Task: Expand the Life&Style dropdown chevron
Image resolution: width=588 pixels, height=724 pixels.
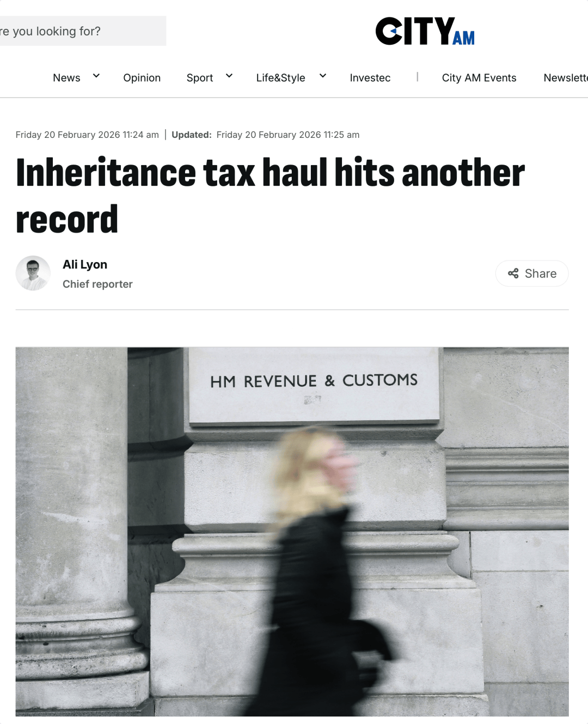Action: click(x=323, y=76)
